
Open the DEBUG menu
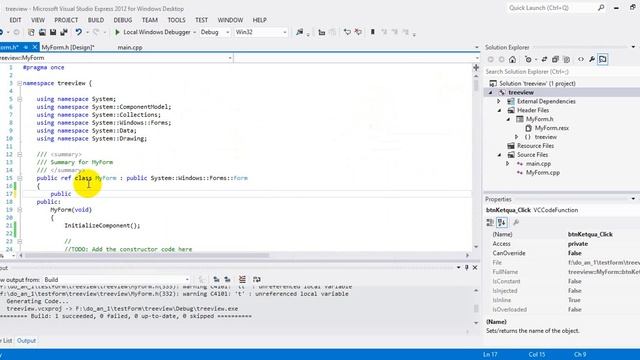[x=122, y=20]
